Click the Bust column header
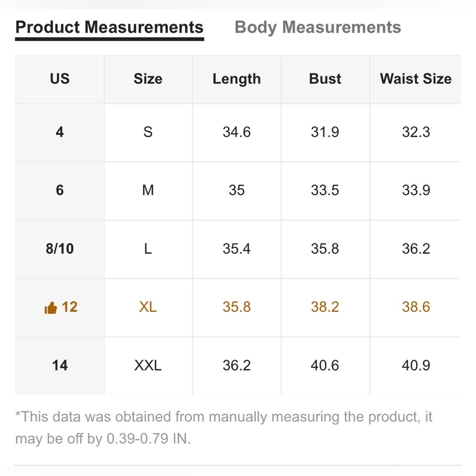Image resolution: width=476 pixels, height=476 pixels. [325, 79]
